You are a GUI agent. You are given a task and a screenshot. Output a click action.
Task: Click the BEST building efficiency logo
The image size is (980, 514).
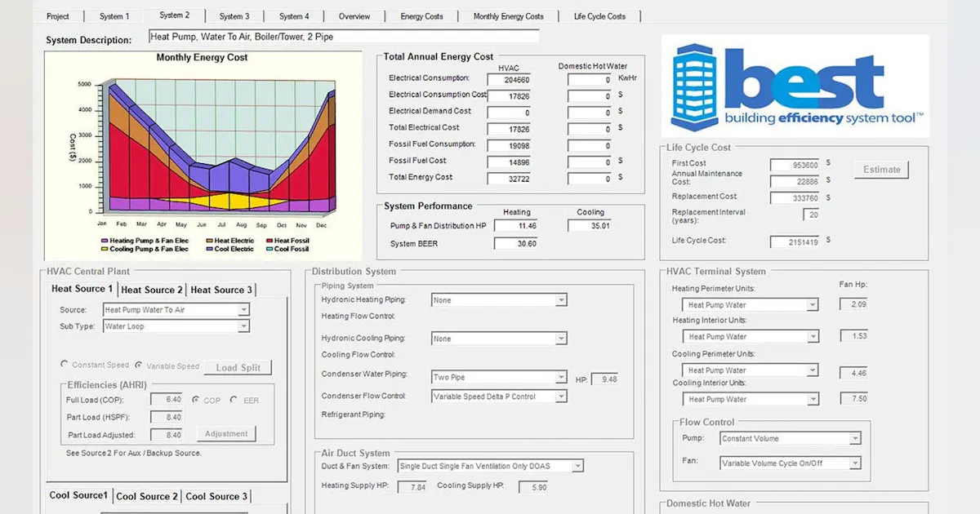[795, 86]
